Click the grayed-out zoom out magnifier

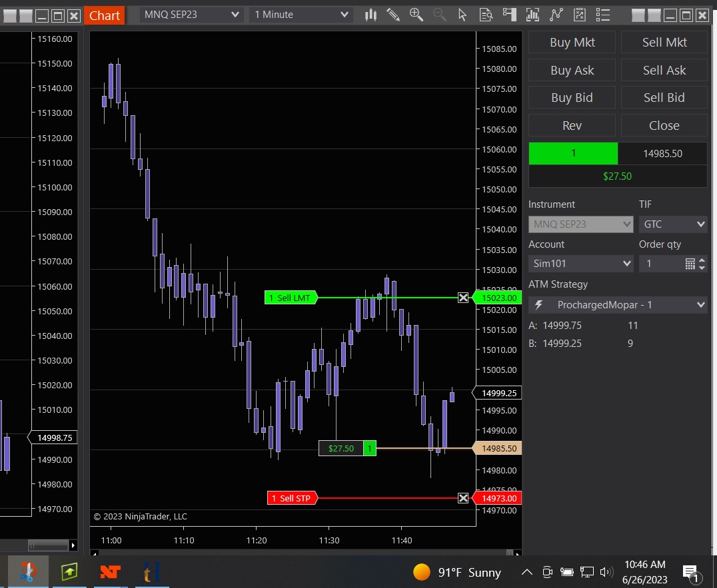coord(439,15)
